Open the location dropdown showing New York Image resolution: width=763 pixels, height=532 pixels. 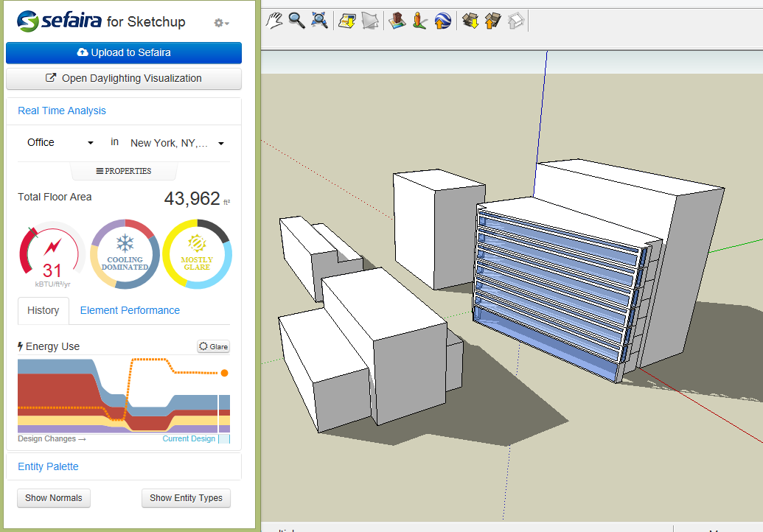pos(173,142)
